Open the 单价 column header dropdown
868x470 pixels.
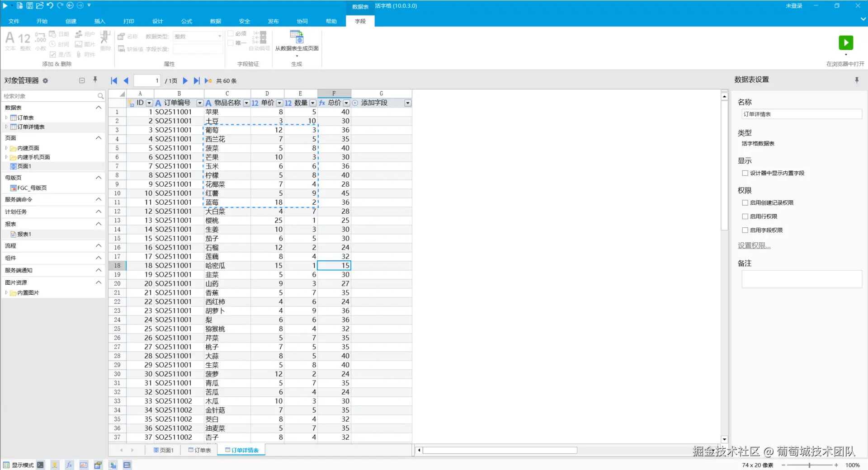tap(279, 103)
